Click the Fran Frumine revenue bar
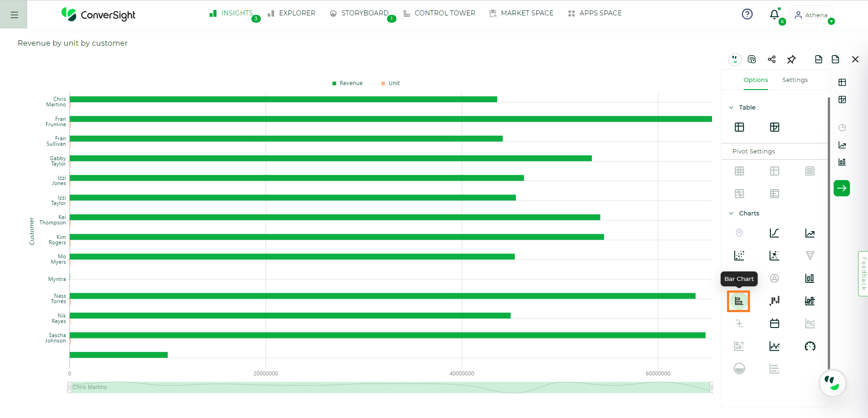The width and height of the screenshot is (868, 418). click(391, 119)
